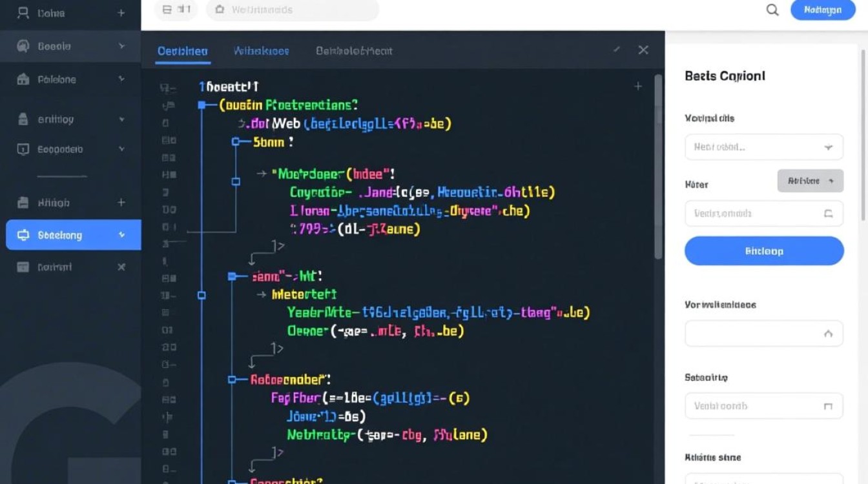Click the blue pill button at top-right corner
The width and height of the screenshot is (868, 484).
pos(822,10)
